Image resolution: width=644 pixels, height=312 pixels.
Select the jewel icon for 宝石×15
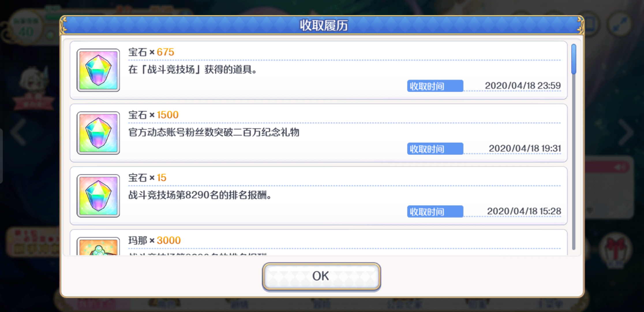click(98, 196)
